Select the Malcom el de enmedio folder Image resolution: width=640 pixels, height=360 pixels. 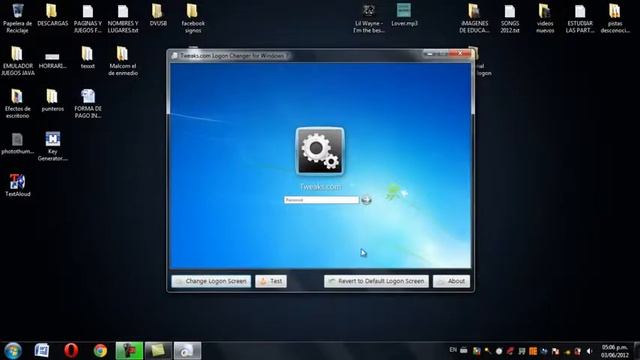pyautogui.click(x=123, y=61)
